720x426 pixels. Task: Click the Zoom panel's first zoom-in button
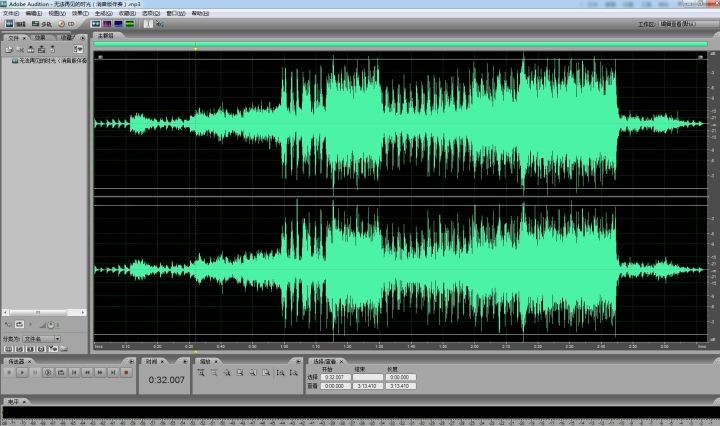pos(201,372)
